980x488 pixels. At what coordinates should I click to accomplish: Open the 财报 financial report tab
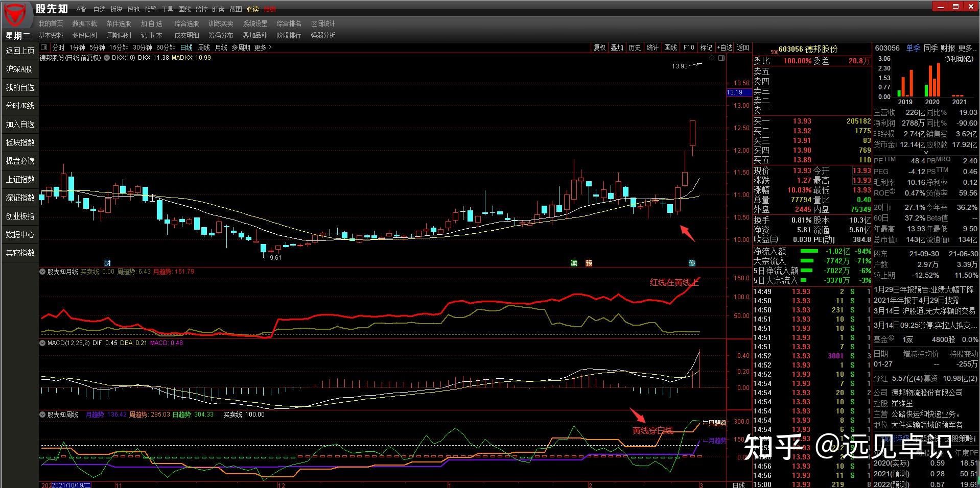point(948,48)
